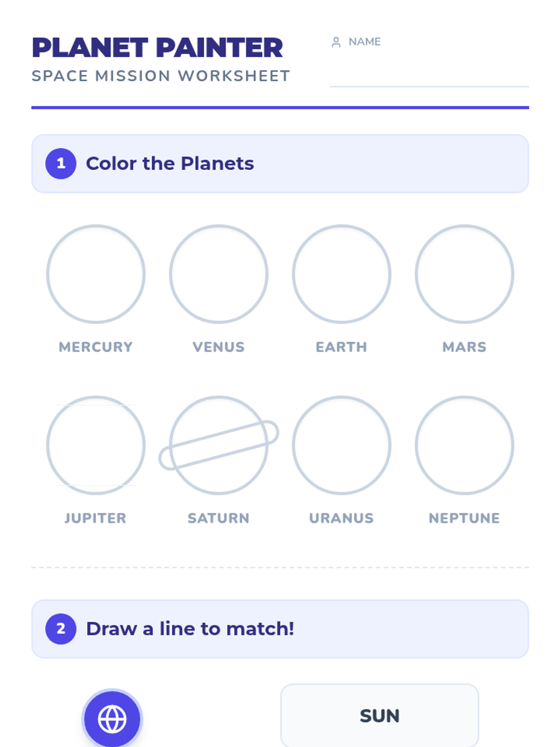The height and width of the screenshot is (747, 560).
Task: Click the Earth planet circle
Action: tap(342, 274)
